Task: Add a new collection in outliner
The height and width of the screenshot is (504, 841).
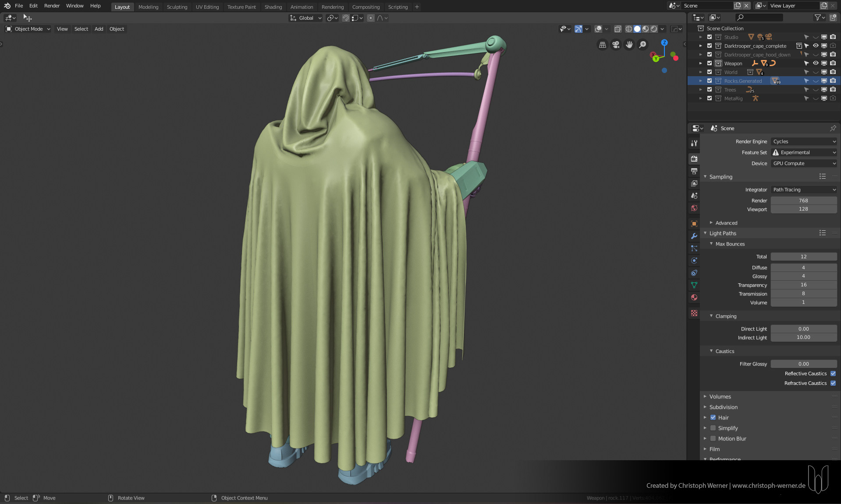Action: point(833,18)
